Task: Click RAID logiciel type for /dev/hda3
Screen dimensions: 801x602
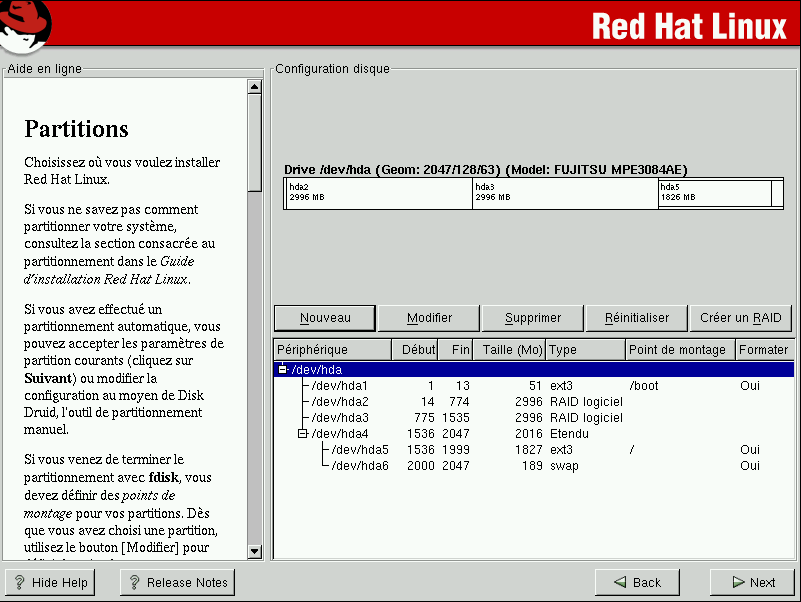Action: (586, 418)
